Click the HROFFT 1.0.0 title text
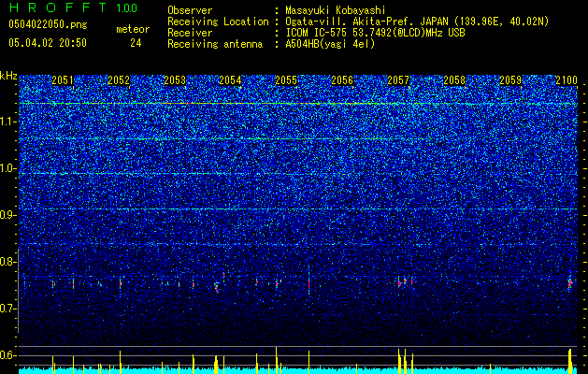The height and width of the screenshot is (374, 588). [x=74, y=7]
